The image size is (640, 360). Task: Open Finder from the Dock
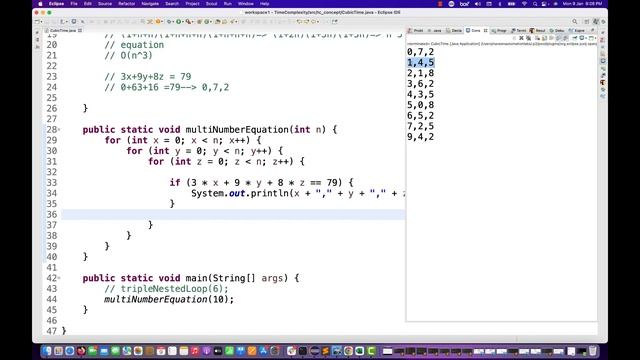[x=47, y=351]
